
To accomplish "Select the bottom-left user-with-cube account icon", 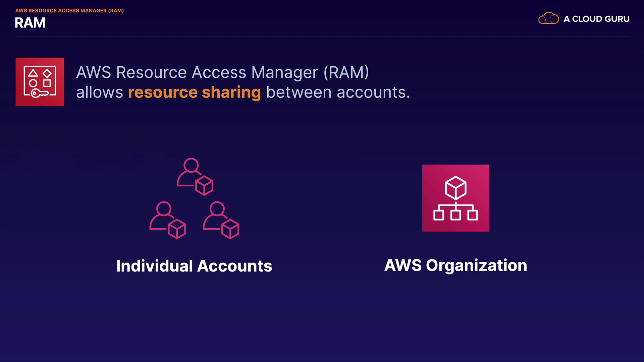I will point(167,220).
